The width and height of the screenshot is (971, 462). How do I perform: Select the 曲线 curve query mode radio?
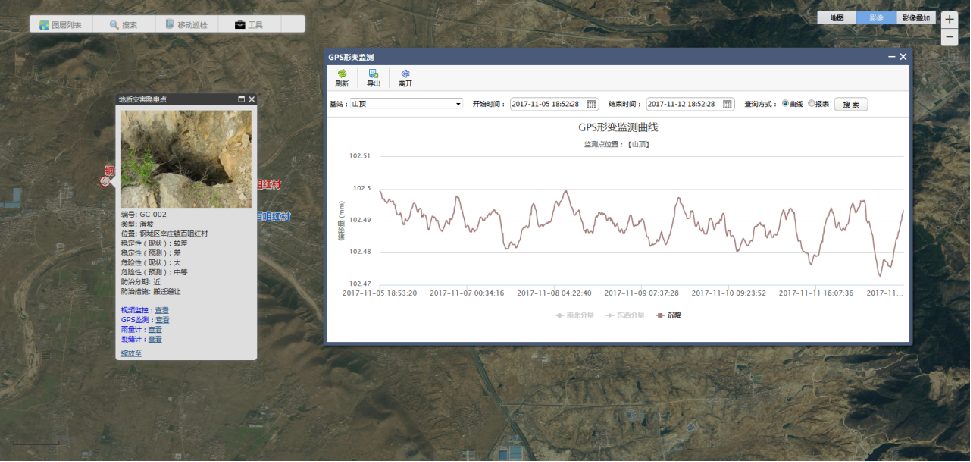[785, 103]
